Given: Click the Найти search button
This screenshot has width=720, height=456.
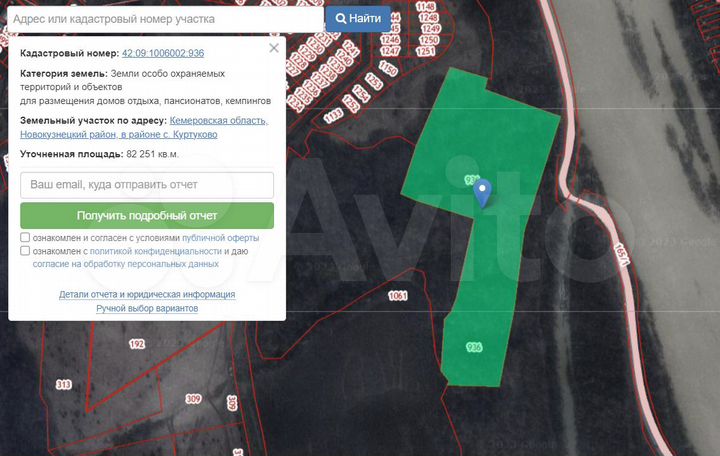Looking at the screenshot, I should (x=358, y=19).
